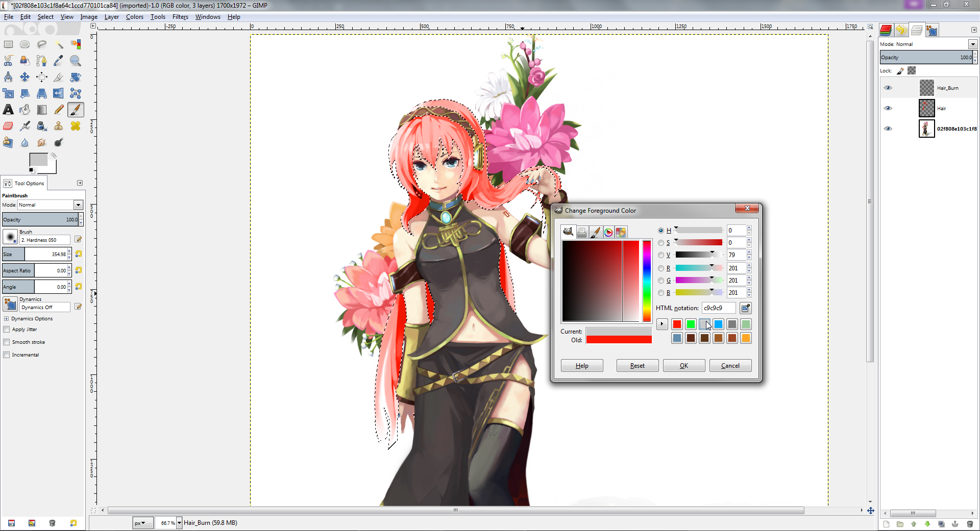This screenshot has height=531, width=980.
Task: Select the Hair_Burn layer thumbnail
Action: pyautogui.click(x=927, y=88)
